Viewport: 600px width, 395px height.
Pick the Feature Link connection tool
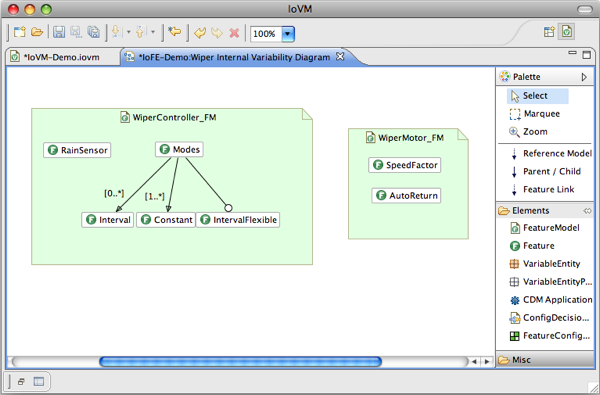[542, 189]
